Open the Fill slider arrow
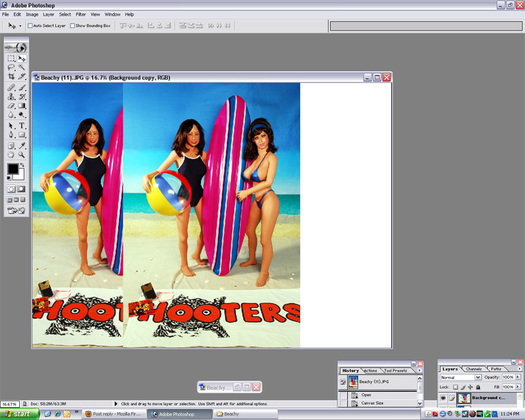This screenshot has width=525, height=420. point(518,386)
